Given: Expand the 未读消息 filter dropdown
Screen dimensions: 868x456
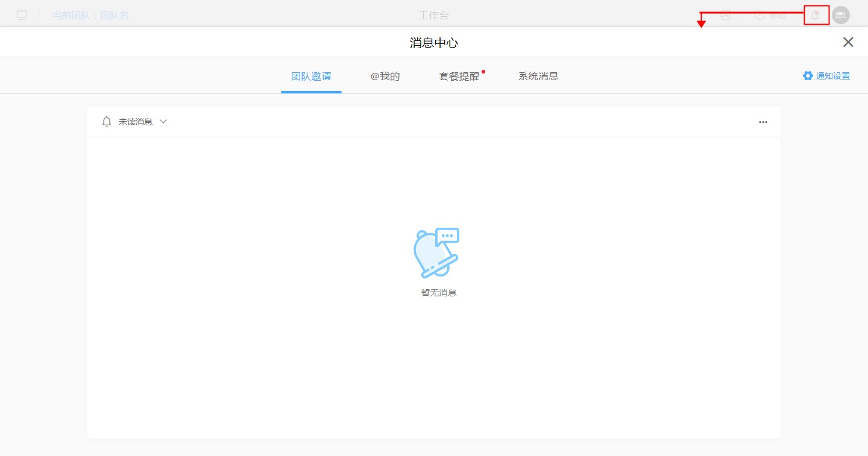Looking at the screenshot, I should pos(135,122).
